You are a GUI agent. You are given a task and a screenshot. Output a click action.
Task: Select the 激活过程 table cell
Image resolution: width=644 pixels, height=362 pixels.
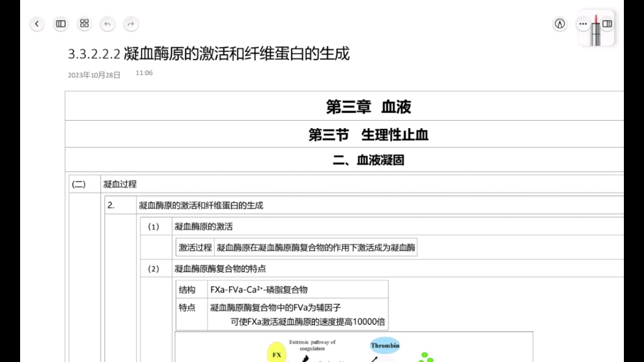[196, 247]
